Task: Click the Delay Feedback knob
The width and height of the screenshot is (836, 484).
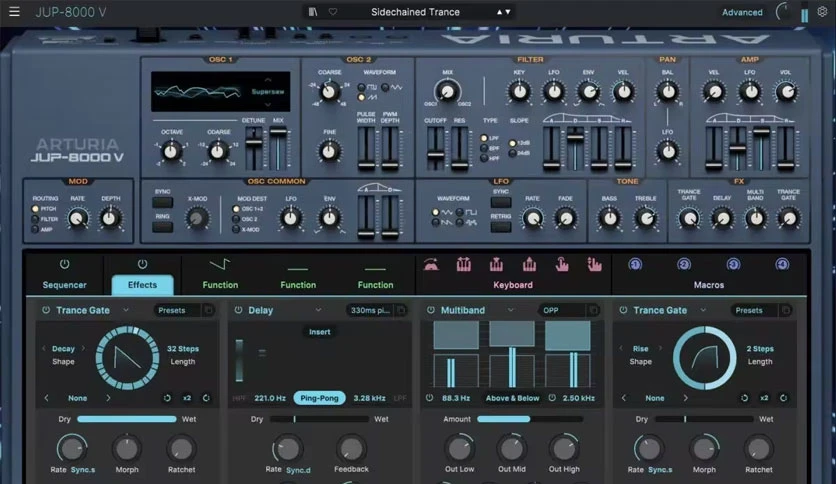Action: point(351,449)
